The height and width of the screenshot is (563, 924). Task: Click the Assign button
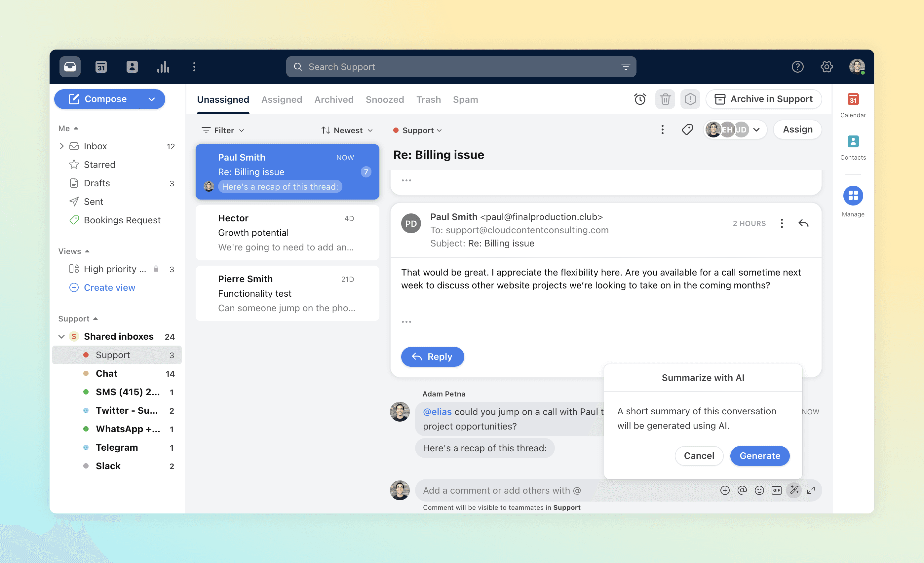[x=798, y=129]
